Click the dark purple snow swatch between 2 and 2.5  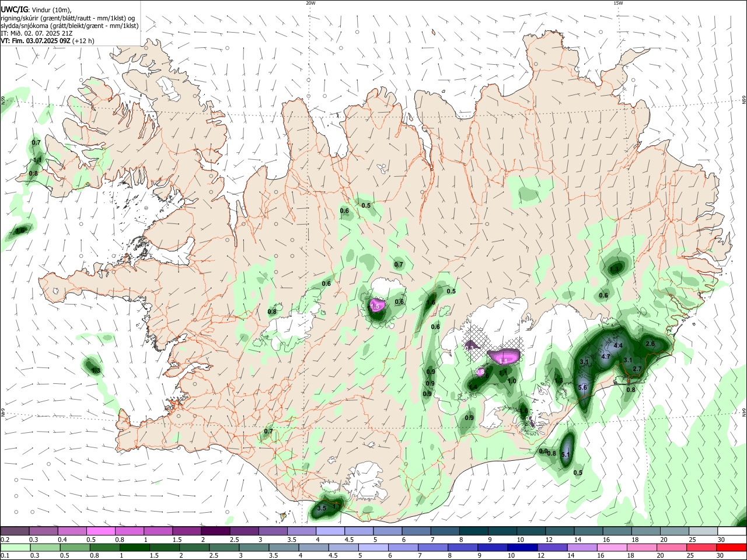(215, 531)
